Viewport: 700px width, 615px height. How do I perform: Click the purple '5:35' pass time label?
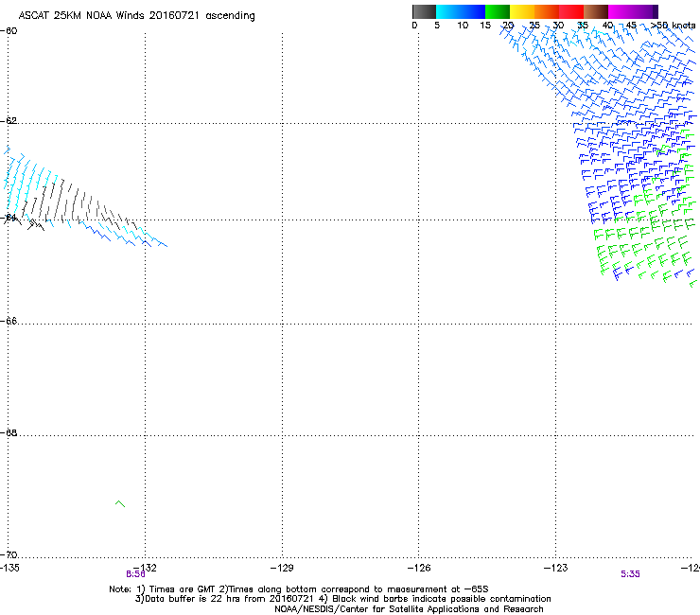pyautogui.click(x=630, y=574)
